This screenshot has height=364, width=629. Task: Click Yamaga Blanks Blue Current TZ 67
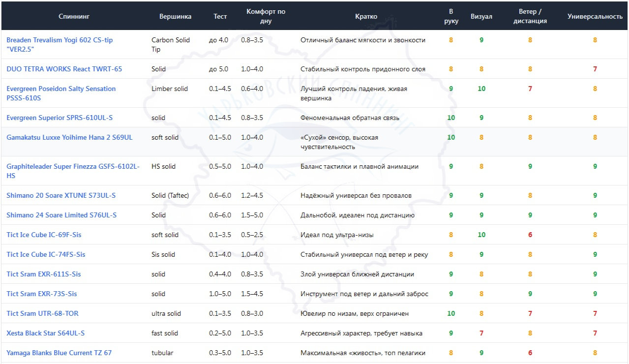pos(59,353)
